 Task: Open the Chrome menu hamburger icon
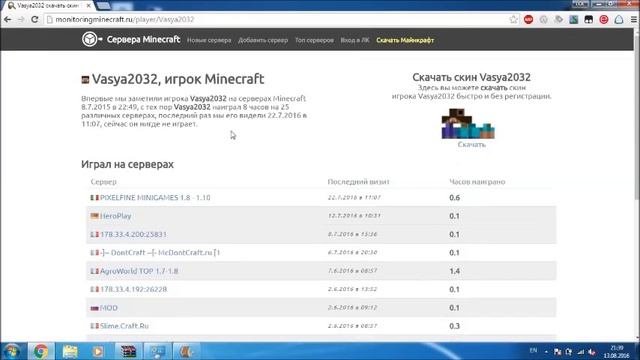pyautogui.click(x=634, y=19)
